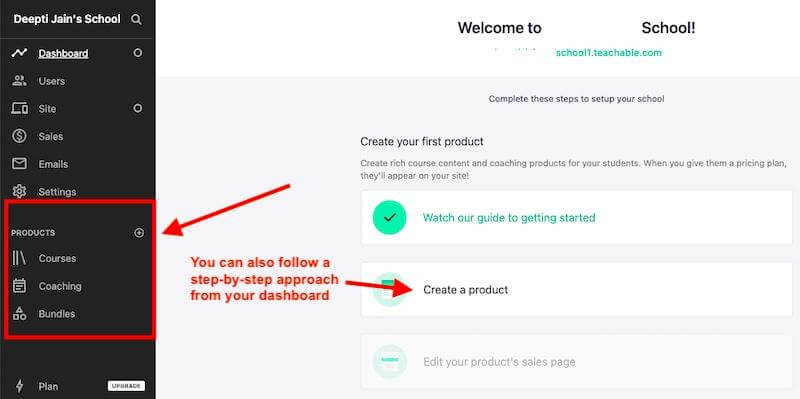Click the Bundles shapes icon
Image resolution: width=800 pixels, height=399 pixels.
[x=19, y=313]
